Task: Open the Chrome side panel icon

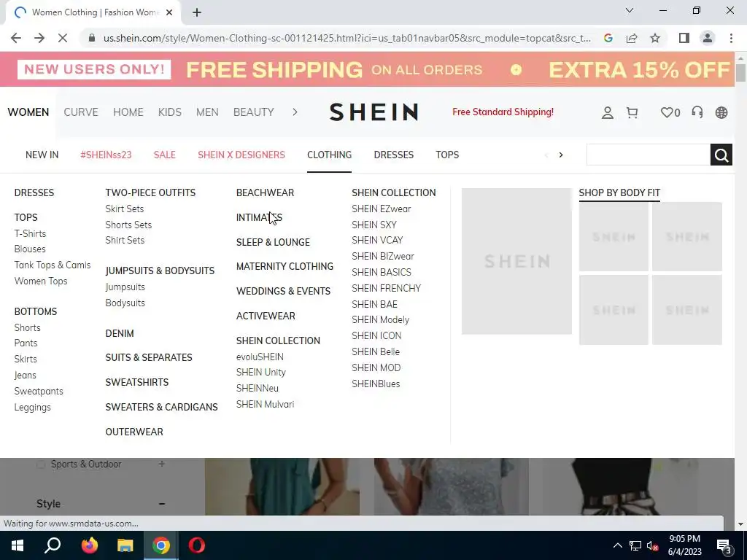Action: [x=684, y=38]
